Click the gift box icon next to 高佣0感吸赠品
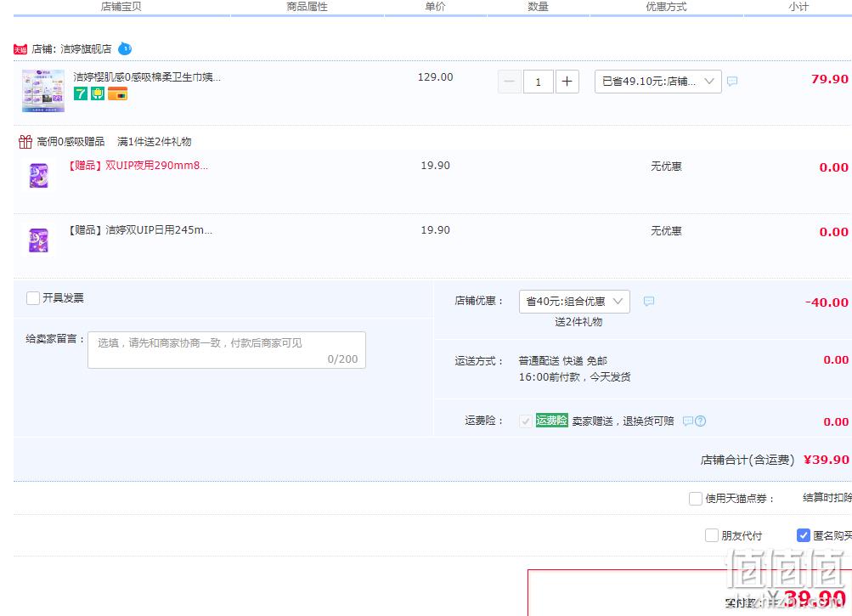Screen dimensions: 852x616 pos(25,142)
